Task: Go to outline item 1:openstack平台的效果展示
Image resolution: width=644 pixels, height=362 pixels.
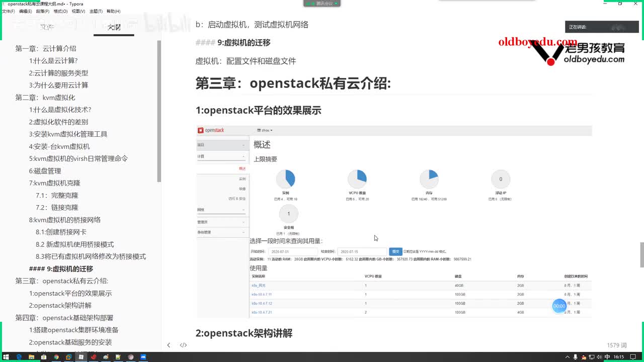Action: 70,293
